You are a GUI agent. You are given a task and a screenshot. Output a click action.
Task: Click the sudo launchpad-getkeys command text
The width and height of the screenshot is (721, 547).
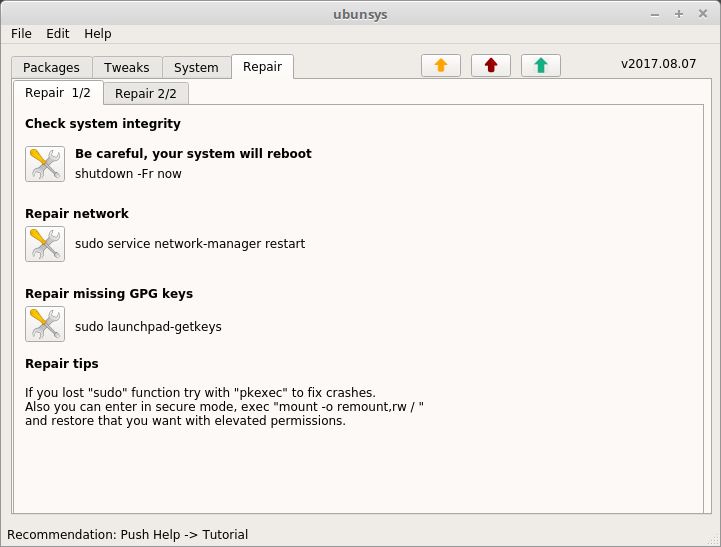pyautogui.click(x=148, y=327)
